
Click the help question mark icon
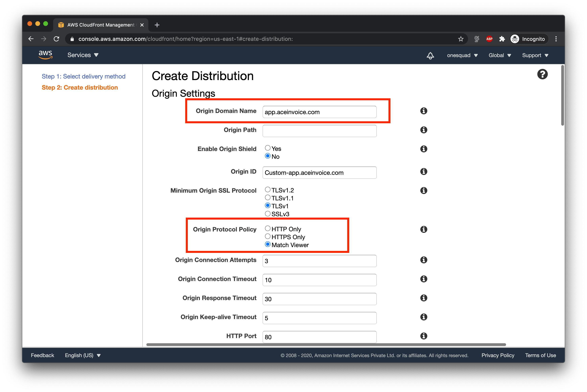click(542, 74)
